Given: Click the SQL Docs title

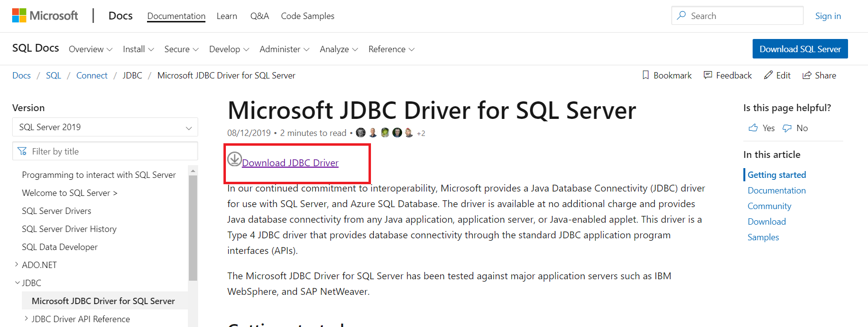Looking at the screenshot, I should click(x=36, y=48).
